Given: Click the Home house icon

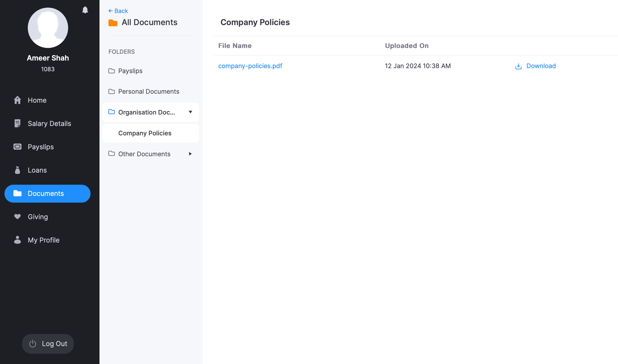Looking at the screenshot, I should [x=17, y=100].
